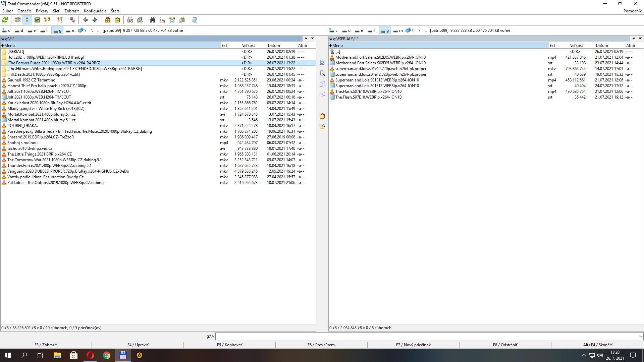Select drive f in right panel
The image size is (644, 362).
372,31
